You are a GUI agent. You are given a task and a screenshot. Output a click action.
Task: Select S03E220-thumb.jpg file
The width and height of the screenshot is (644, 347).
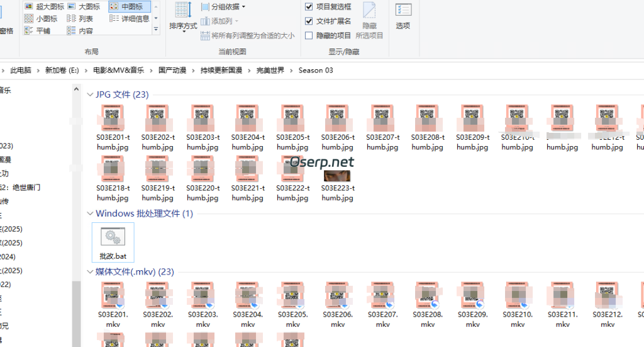(x=203, y=178)
